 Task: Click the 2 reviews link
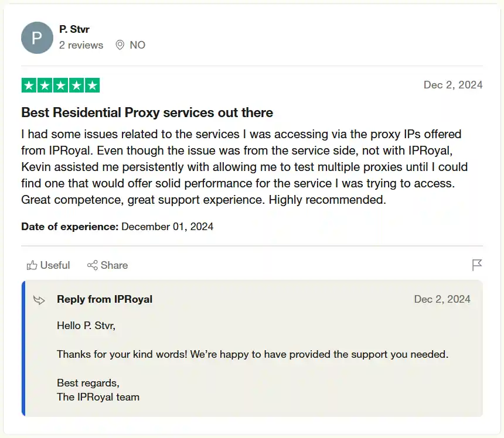[x=81, y=45]
